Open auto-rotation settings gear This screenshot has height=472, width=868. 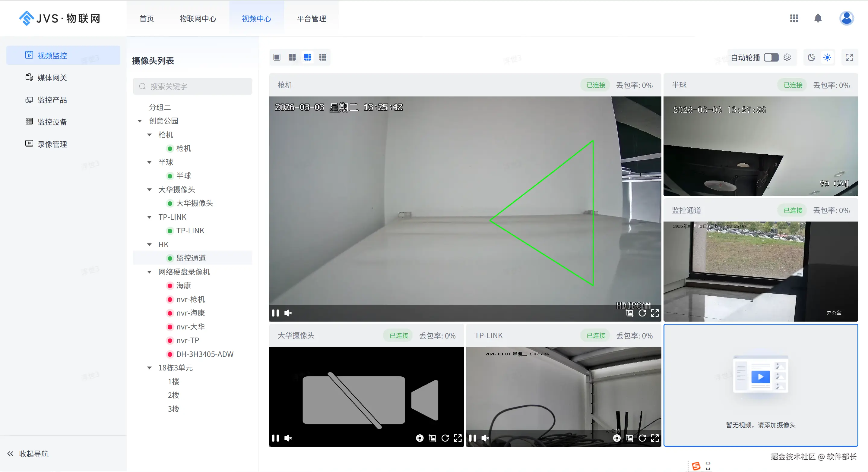pyautogui.click(x=787, y=58)
